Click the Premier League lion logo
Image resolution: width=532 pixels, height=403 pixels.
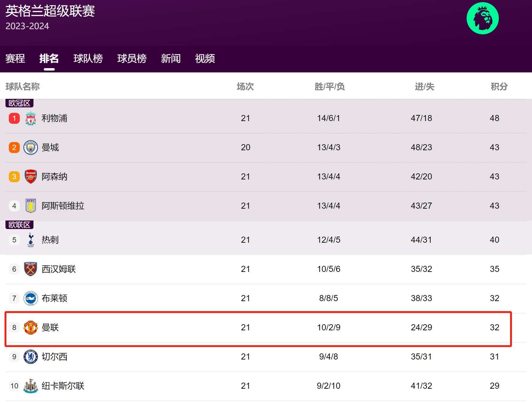482,18
